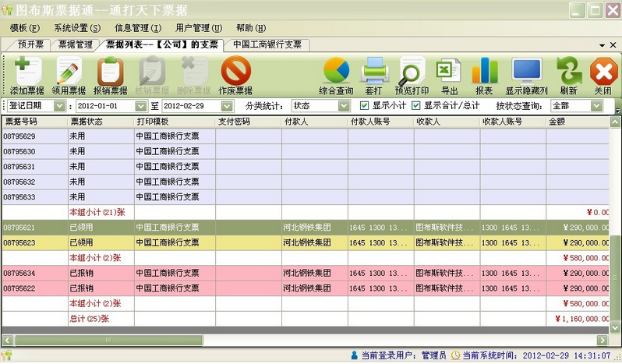Toggle the 显示合计/总计 checkbox
Image resolution: width=622 pixels, height=364 pixels.
tap(416, 105)
